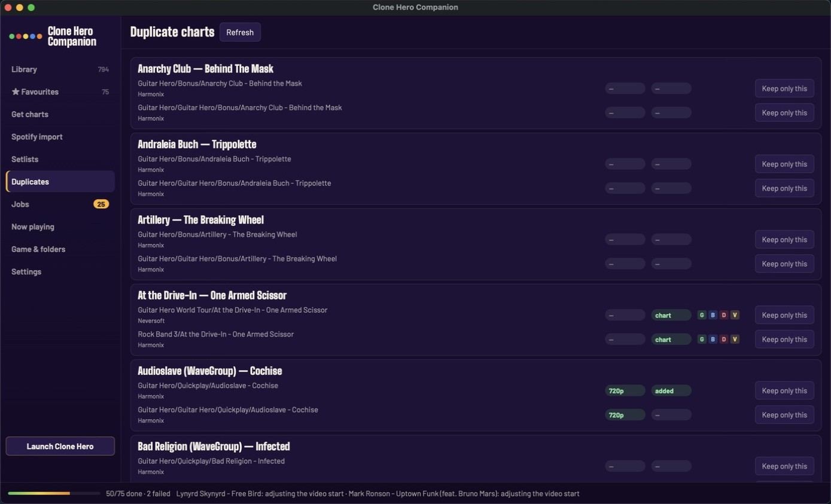Click path 'Guitar Hero/Guitar Hero/Bonus/Andraleia Buch - Trippolette'
Image resolution: width=831 pixels, height=504 pixels.
click(x=234, y=183)
